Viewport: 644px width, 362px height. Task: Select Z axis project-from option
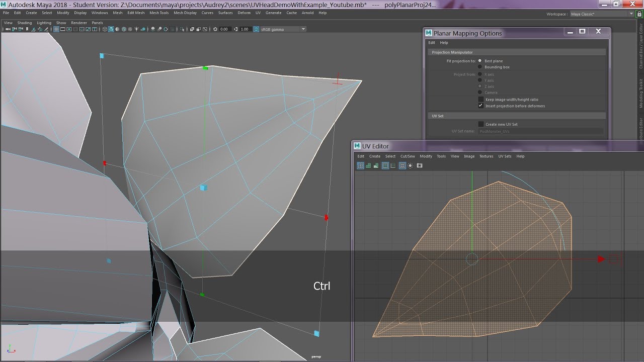click(x=480, y=86)
